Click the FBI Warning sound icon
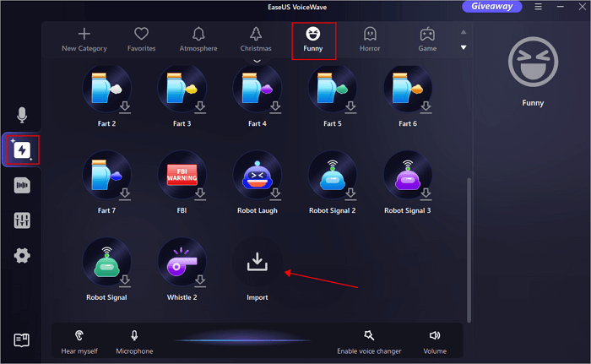Viewport: 591px width, 364px height. (182, 176)
